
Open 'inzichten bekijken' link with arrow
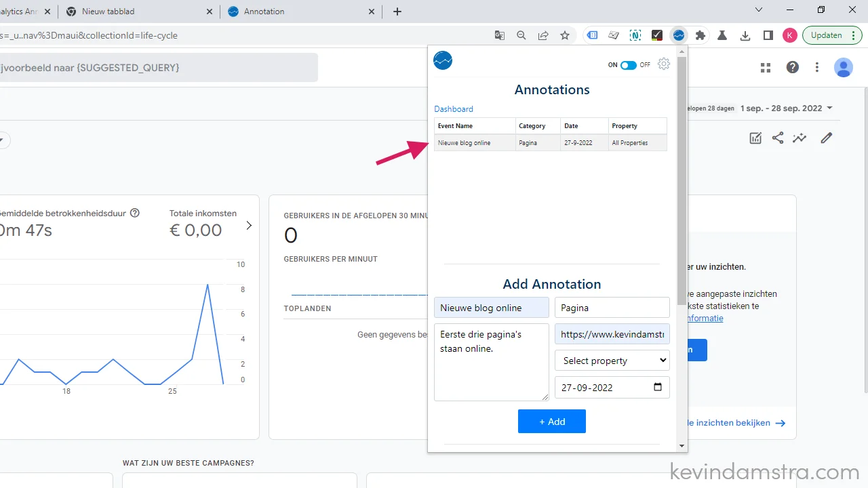pos(736,423)
